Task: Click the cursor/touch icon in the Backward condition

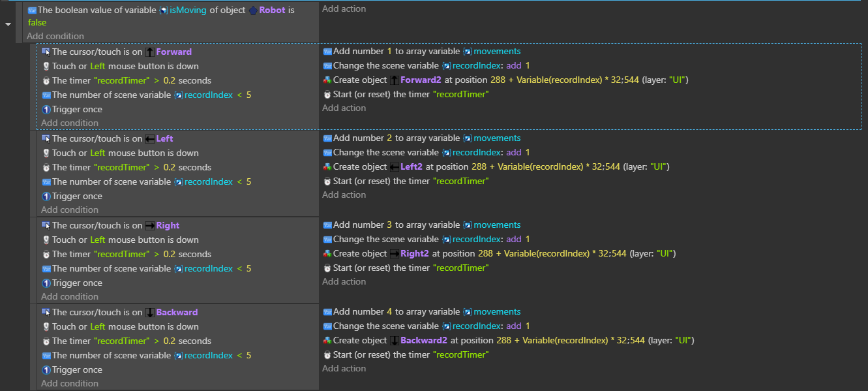Action: tap(45, 312)
